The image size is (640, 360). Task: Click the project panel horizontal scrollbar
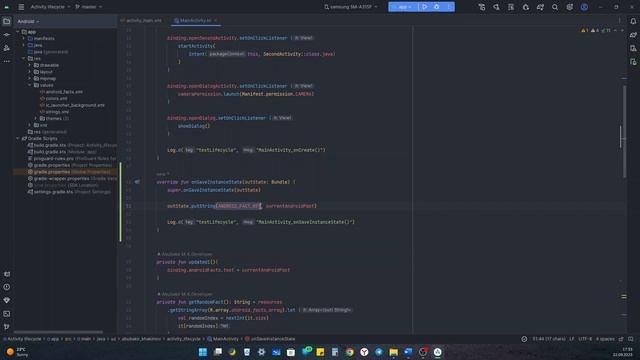click(58, 332)
